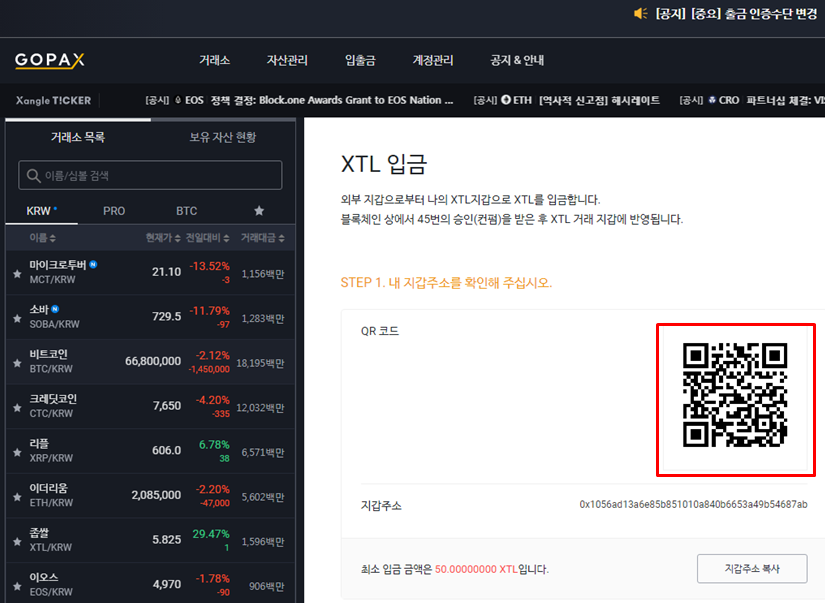Open the 입출금 menu
Screen dimensions: 825x603
(x=360, y=60)
